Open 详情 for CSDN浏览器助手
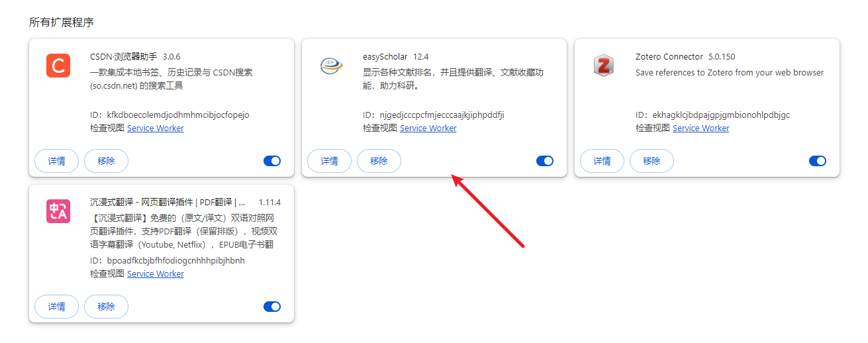This screenshot has height=343, width=868. point(57,161)
